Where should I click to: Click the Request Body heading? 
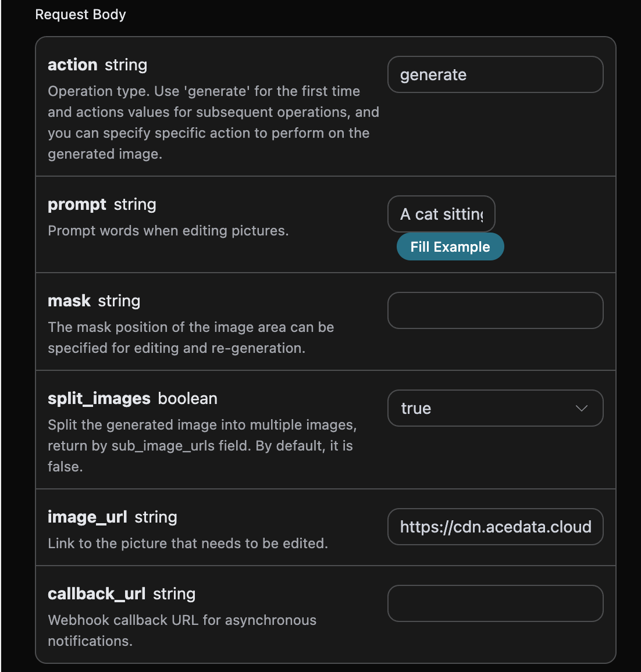click(80, 15)
